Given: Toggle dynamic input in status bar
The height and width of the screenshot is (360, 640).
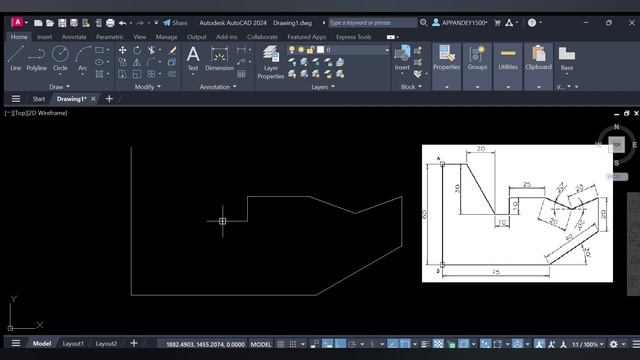Looking at the screenshot, I should point(328,344).
